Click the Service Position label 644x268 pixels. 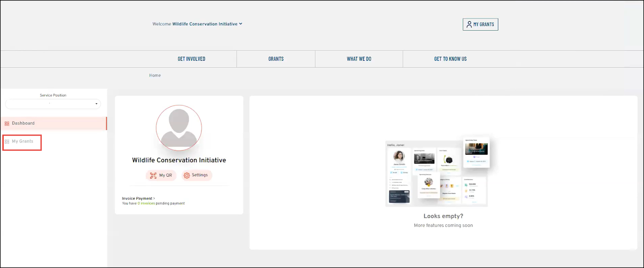pos(53,95)
